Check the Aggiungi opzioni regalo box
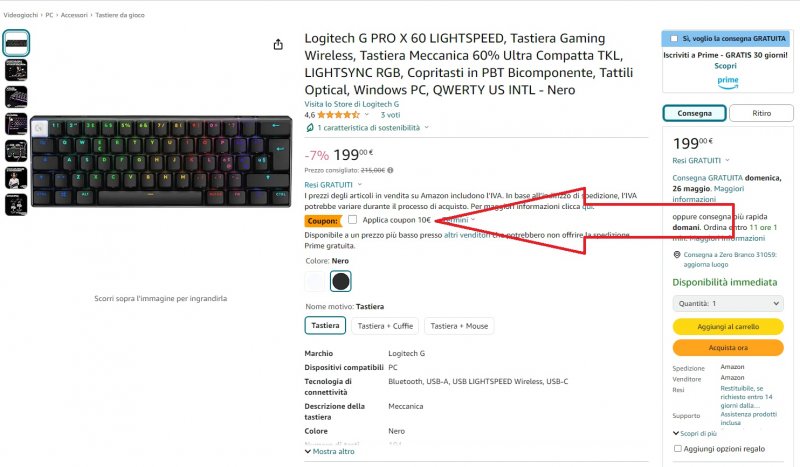Viewport: 800px width, 467px height. pos(679,449)
